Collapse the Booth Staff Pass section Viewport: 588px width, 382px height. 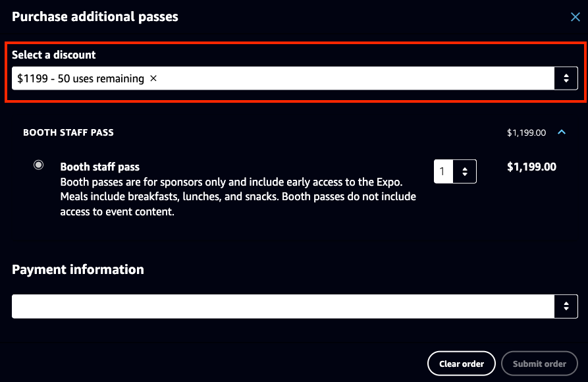pyautogui.click(x=562, y=132)
